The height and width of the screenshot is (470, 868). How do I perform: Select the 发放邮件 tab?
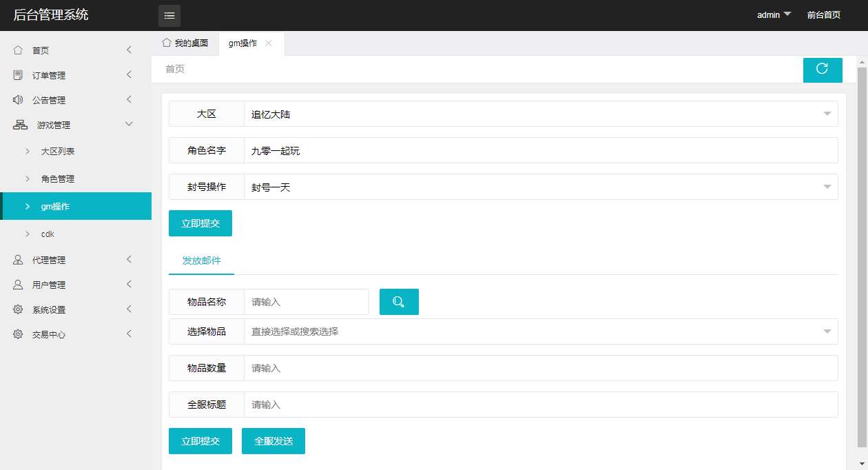point(200,260)
